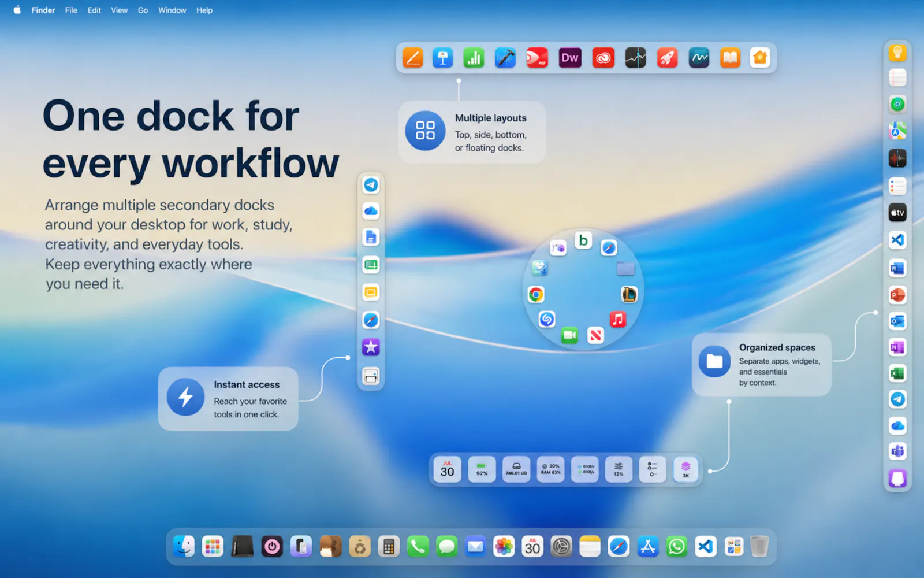Open the View menu

120,10
